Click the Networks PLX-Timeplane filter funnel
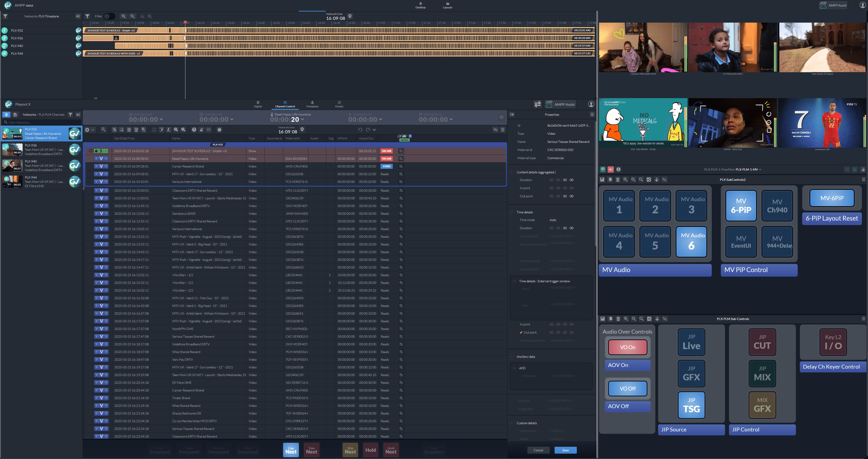This screenshot has height=459, width=868. point(5,16)
